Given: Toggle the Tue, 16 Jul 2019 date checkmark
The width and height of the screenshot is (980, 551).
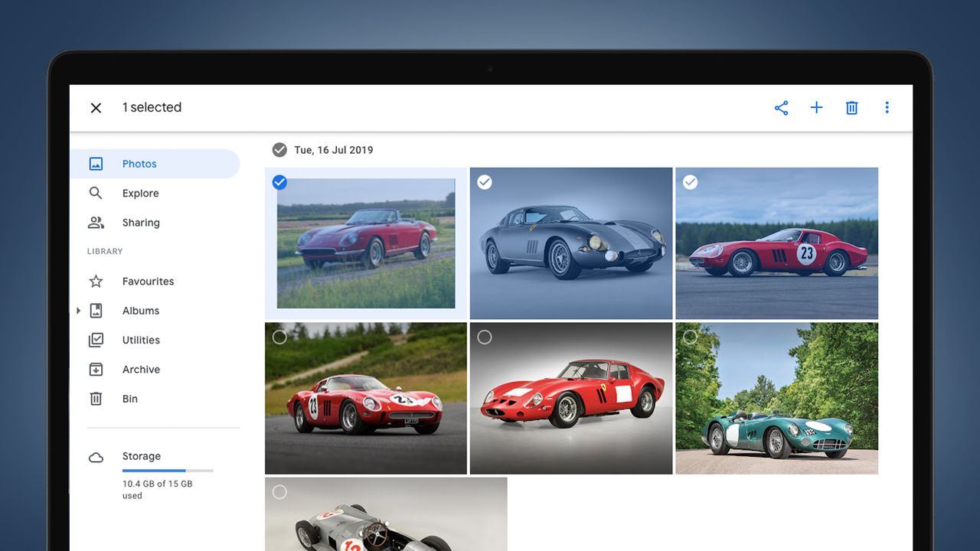Looking at the screenshot, I should (279, 149).
